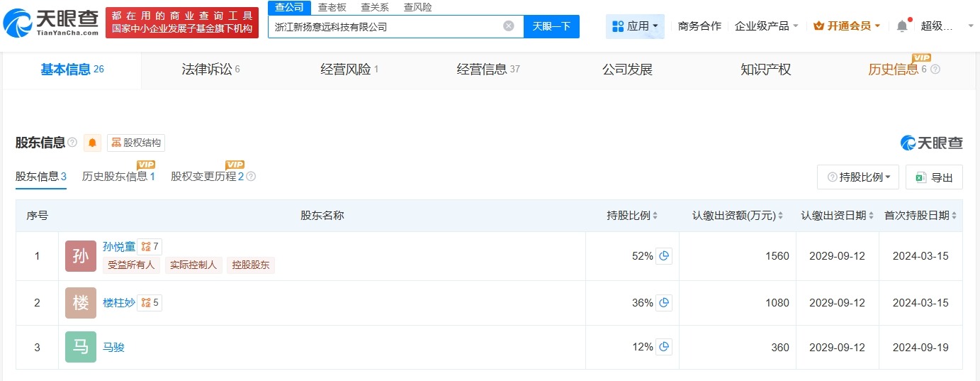980x381 pixels.
Task: Expand the 企业级产品 dropdown
Action: click(767, 26)
